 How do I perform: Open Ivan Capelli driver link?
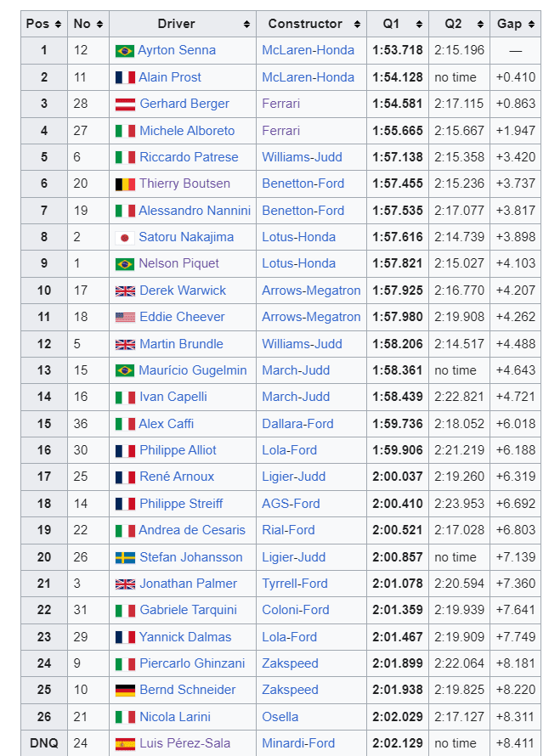pos(173,397)
